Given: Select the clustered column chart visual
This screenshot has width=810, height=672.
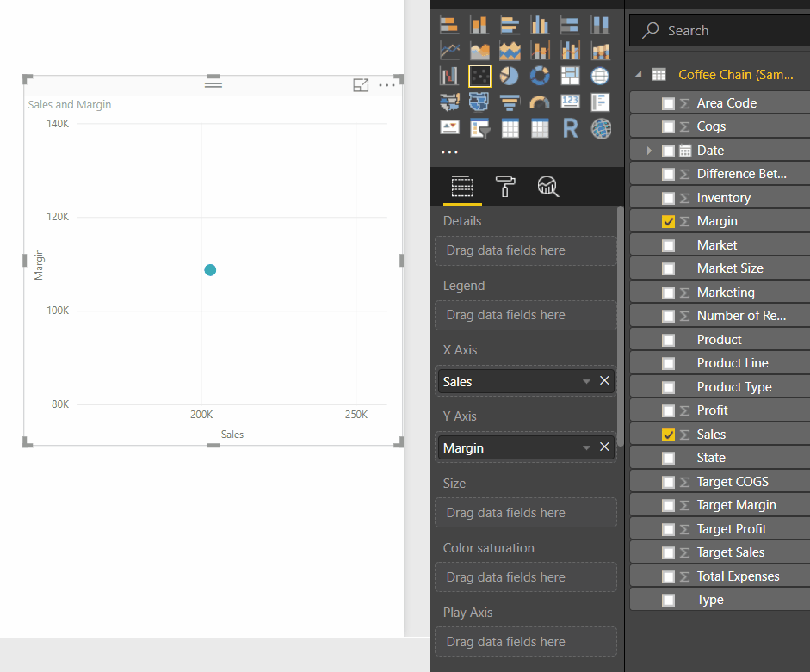Looking at the screenshot, I should [540, 25].
